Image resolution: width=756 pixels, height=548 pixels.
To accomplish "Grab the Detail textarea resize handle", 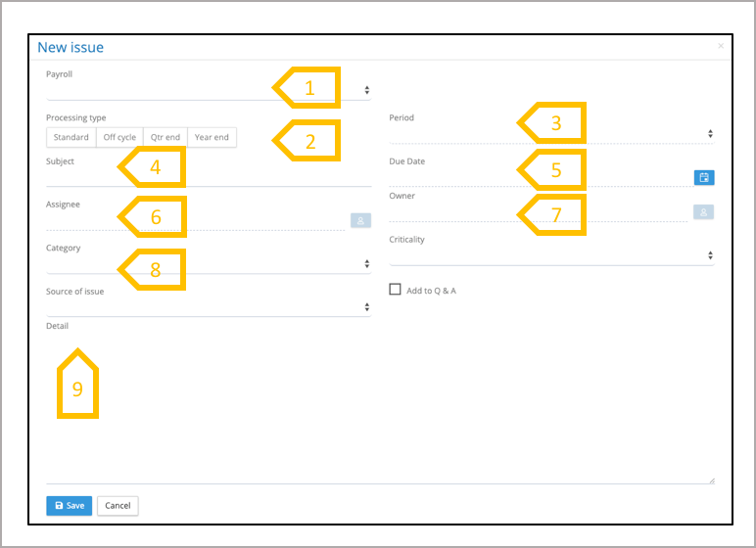I will click(711, 479).
